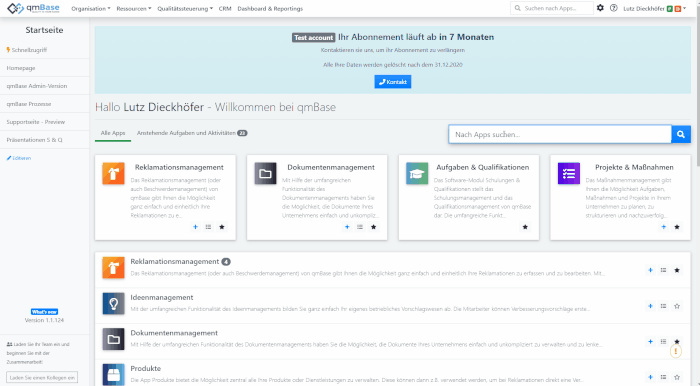Viewport: 700px width, 386px height.
Task: Open CRM in top navigation
Action: click(x=225, y=8)
